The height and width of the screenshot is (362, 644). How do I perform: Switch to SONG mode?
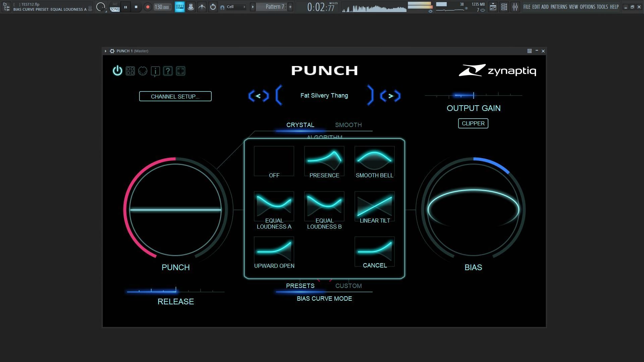coord(115,9)
